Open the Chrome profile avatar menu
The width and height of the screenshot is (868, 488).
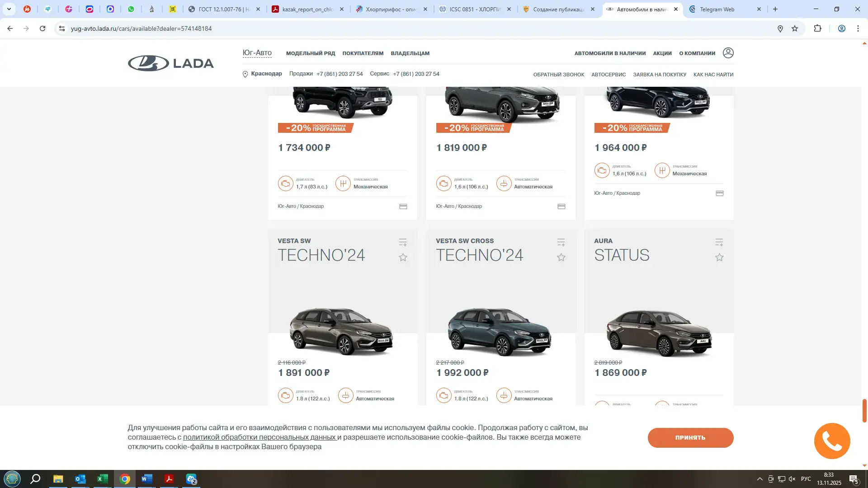841,28
